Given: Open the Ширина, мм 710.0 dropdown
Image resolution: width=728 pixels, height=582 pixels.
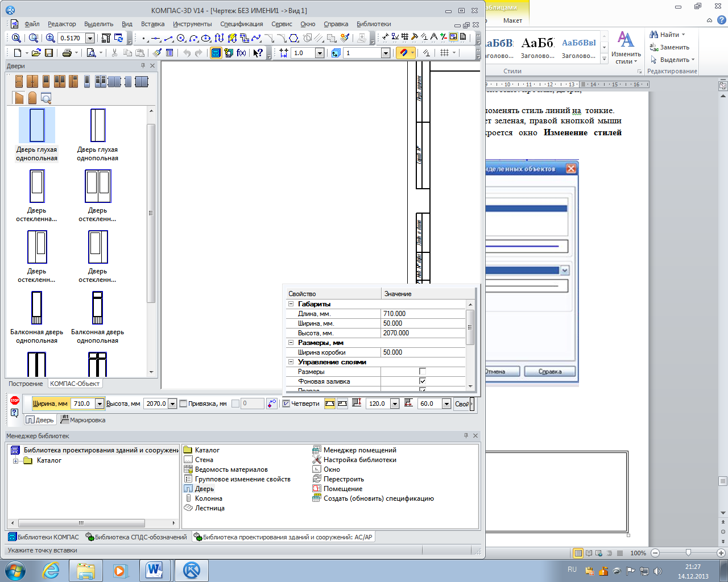Looking at the screenshot, I should point(100,404).
